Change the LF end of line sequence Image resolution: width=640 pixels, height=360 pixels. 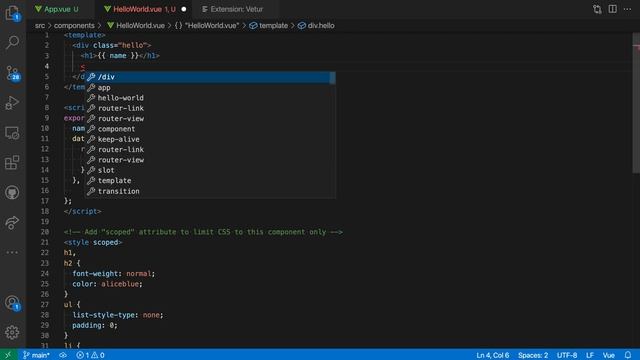point(590,355)
